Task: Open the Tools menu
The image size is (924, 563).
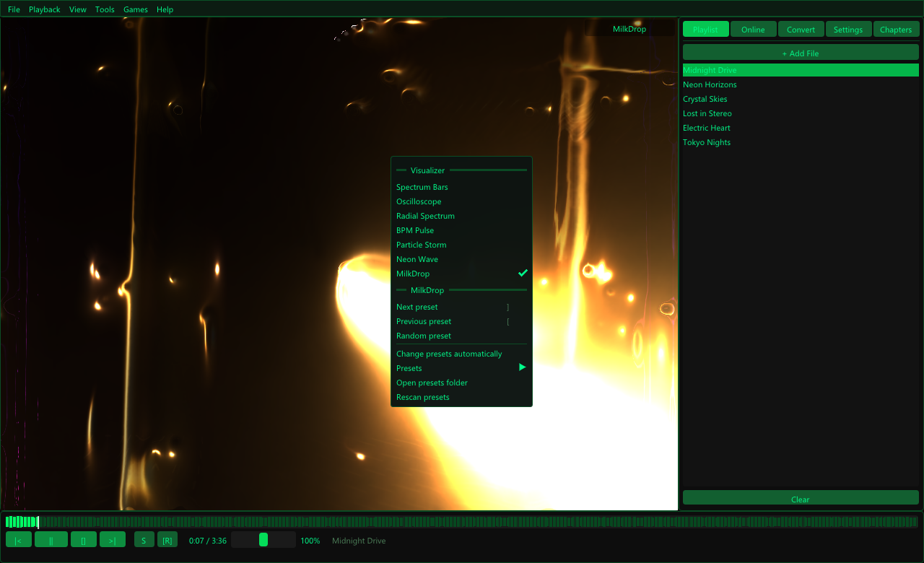Action: [105, 9]
